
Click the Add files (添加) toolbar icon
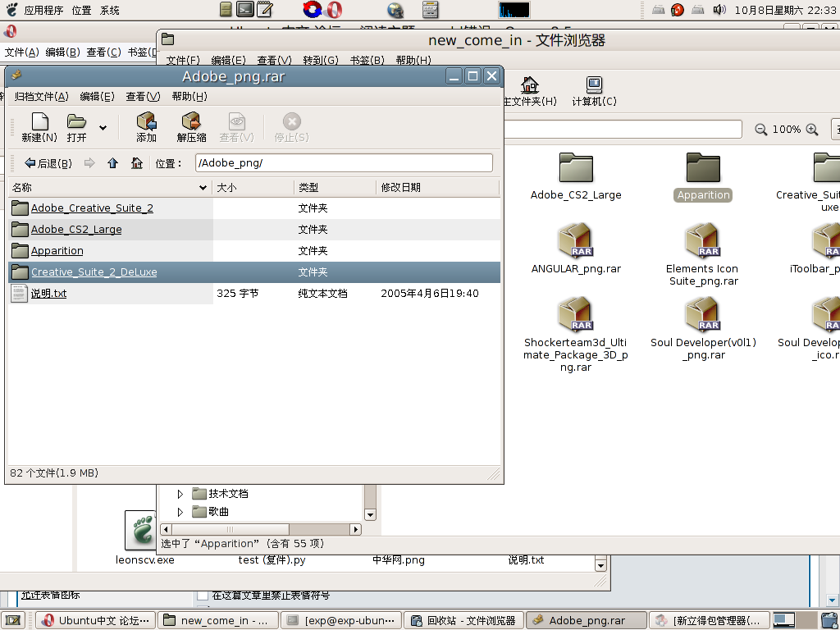coord(146,127)
